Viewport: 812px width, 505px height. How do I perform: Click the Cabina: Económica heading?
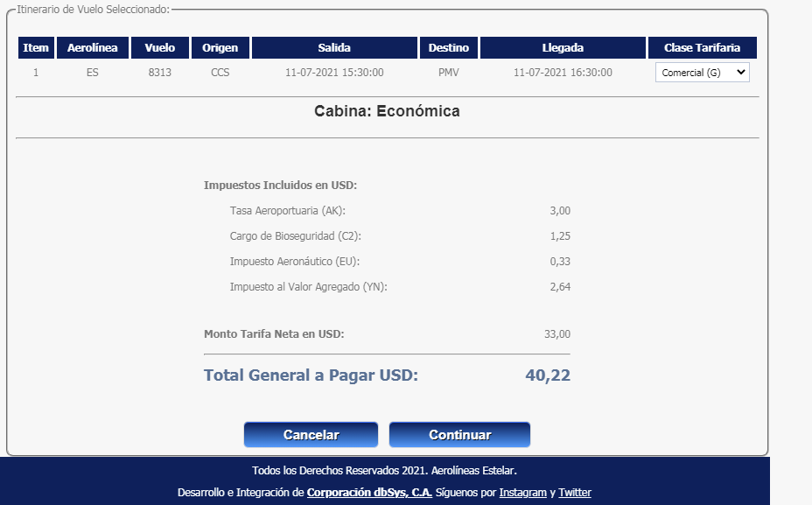tap(387, 111)
